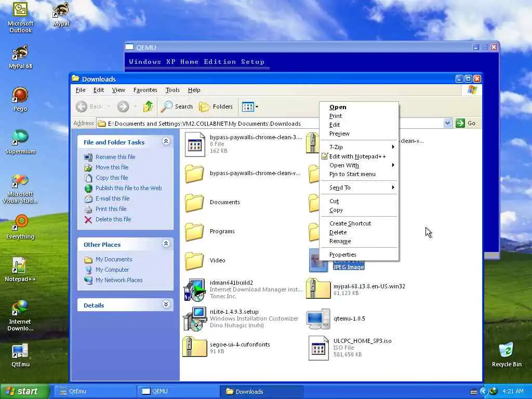Click the Search toolbar button
The height and width of the screenshot is (399, 532).
click(177, 107)
